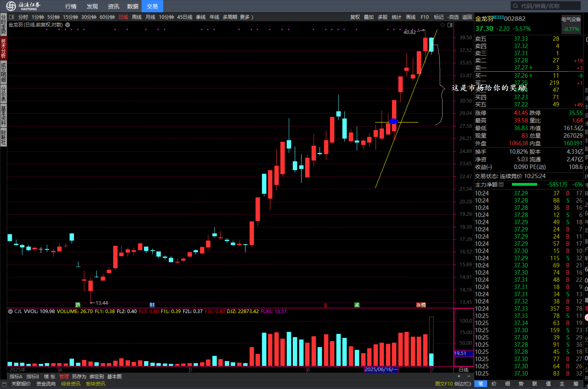Switch chart to 5分钟 period

pos(53,17)
